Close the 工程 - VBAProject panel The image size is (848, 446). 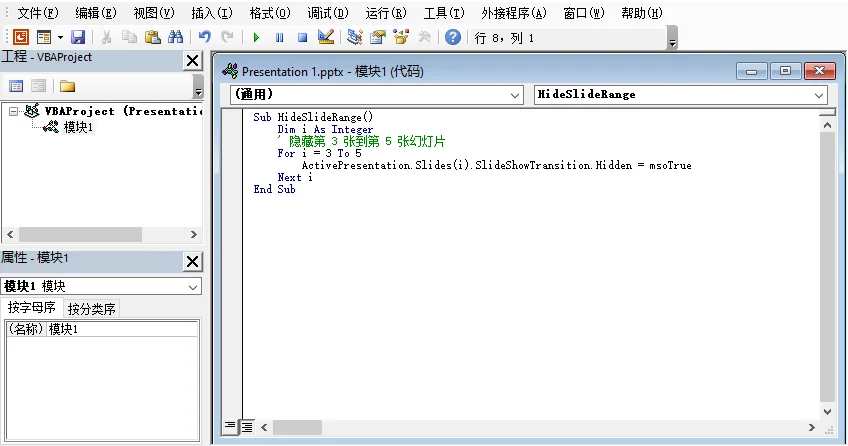[193, 61]
